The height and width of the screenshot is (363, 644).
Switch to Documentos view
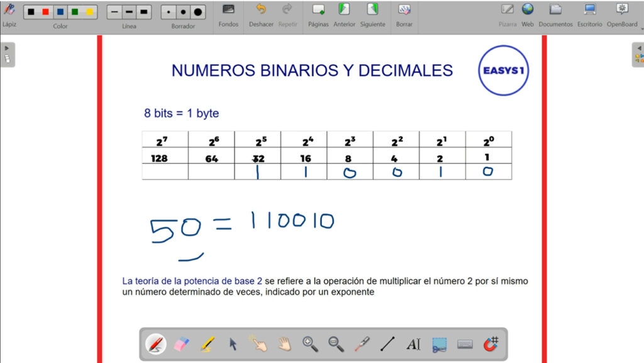click(555, 14)
